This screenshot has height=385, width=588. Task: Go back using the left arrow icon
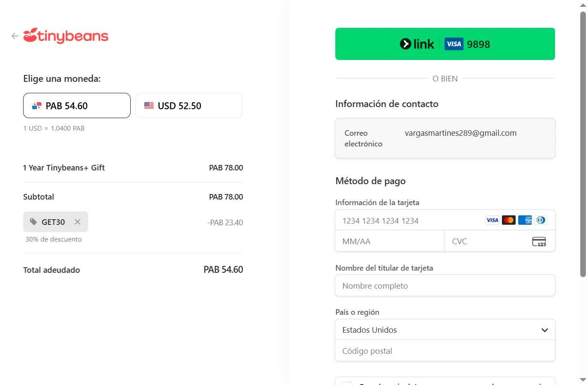(15, 36)
